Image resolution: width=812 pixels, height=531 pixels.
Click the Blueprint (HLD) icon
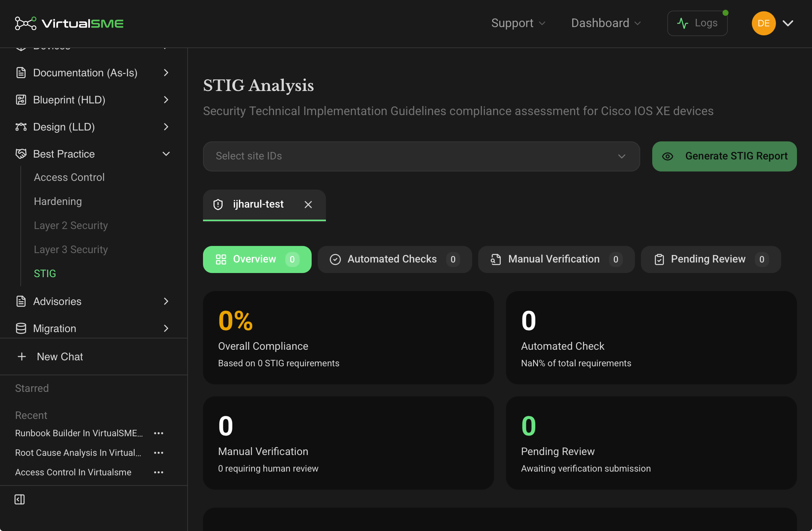(x=21, y=100)
